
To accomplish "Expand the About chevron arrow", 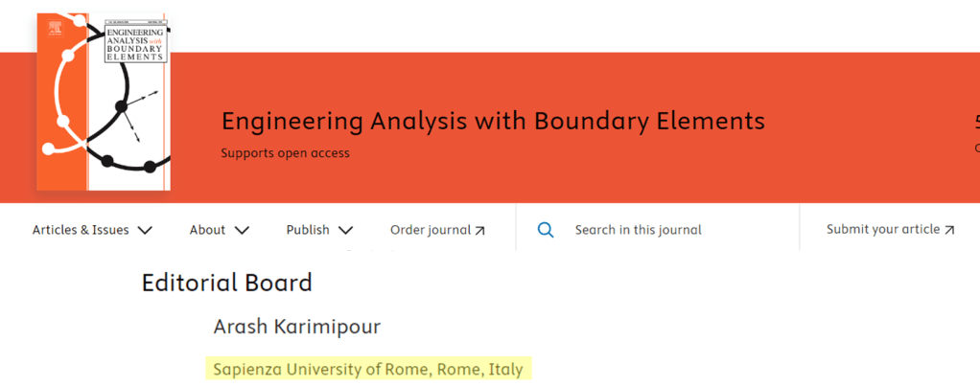I will click(x=242, y=230).
